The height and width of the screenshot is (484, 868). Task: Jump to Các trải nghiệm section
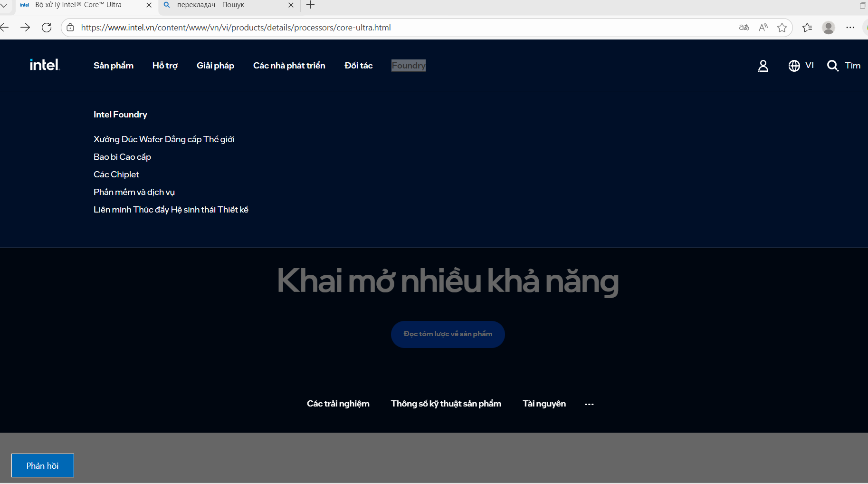click(x=338, y=404)
